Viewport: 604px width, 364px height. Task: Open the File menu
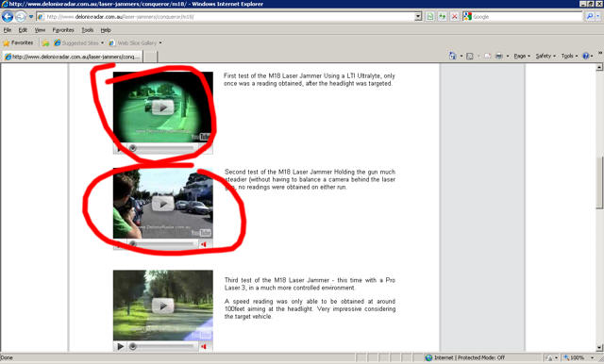click(x=8, y=30)
